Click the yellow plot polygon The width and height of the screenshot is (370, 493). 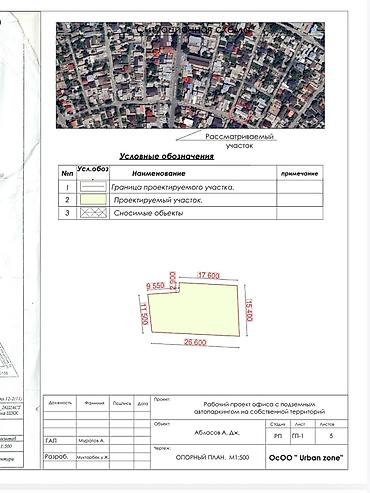[x=195, y=309]
